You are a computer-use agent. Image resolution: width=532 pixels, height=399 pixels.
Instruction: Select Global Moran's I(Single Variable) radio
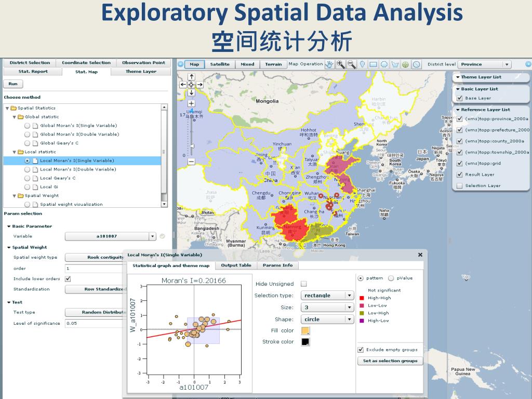[x=27, y=126]
